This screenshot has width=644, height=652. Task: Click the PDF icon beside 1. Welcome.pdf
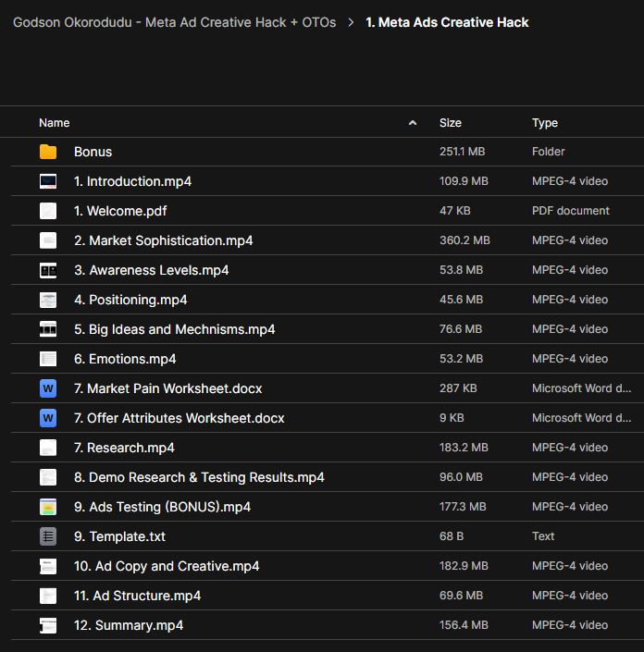[x=48, y=211]
